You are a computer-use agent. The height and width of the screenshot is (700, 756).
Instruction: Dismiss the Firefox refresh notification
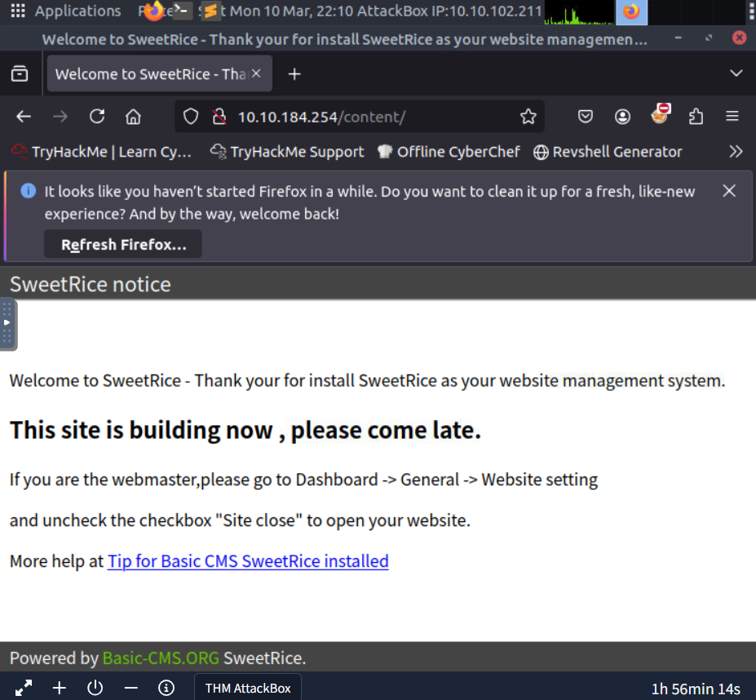coord(729,191)
